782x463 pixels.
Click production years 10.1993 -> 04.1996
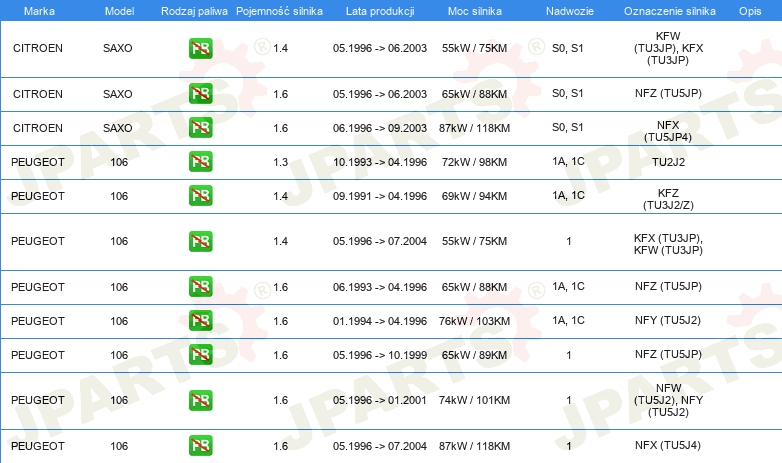coord(380,162)
